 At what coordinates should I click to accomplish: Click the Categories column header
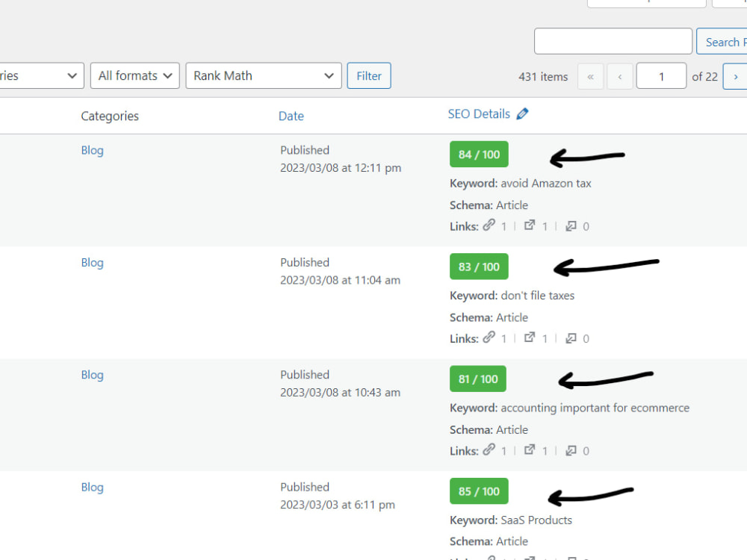(110, 116)
